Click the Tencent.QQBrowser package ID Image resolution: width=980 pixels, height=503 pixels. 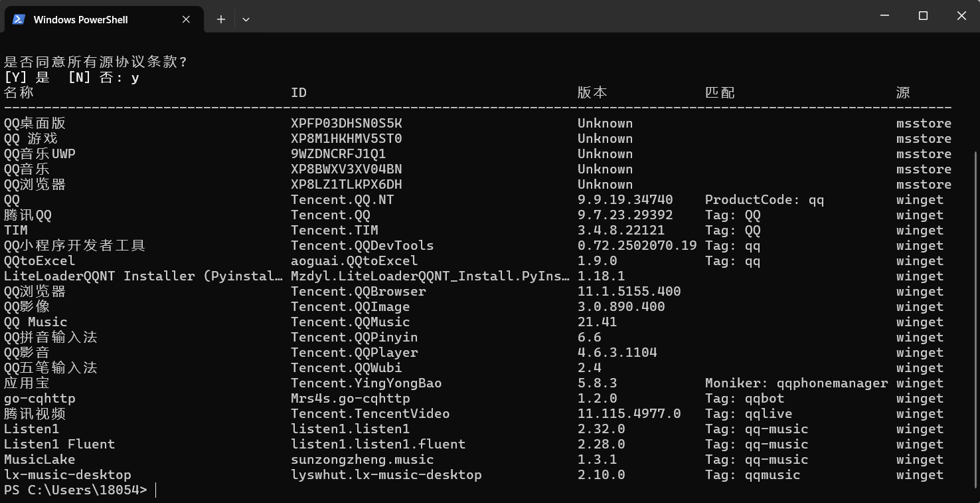(x=359, y=291)
